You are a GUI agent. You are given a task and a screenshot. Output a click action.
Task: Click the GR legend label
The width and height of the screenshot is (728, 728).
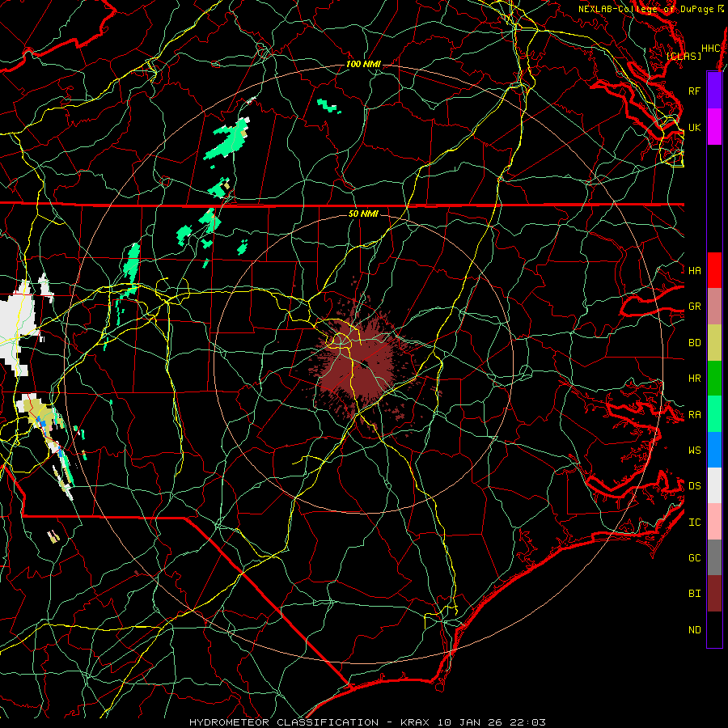point(695,307)
